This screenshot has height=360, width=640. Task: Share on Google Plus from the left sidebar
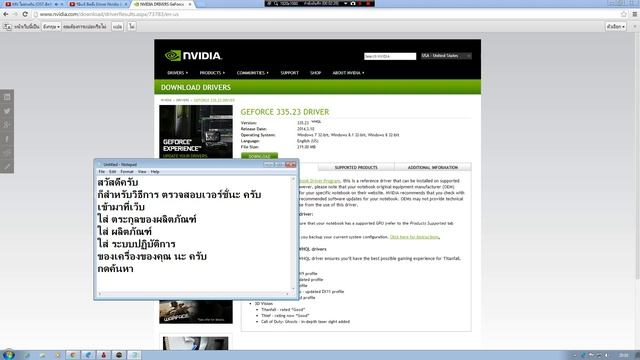(7, 125)
